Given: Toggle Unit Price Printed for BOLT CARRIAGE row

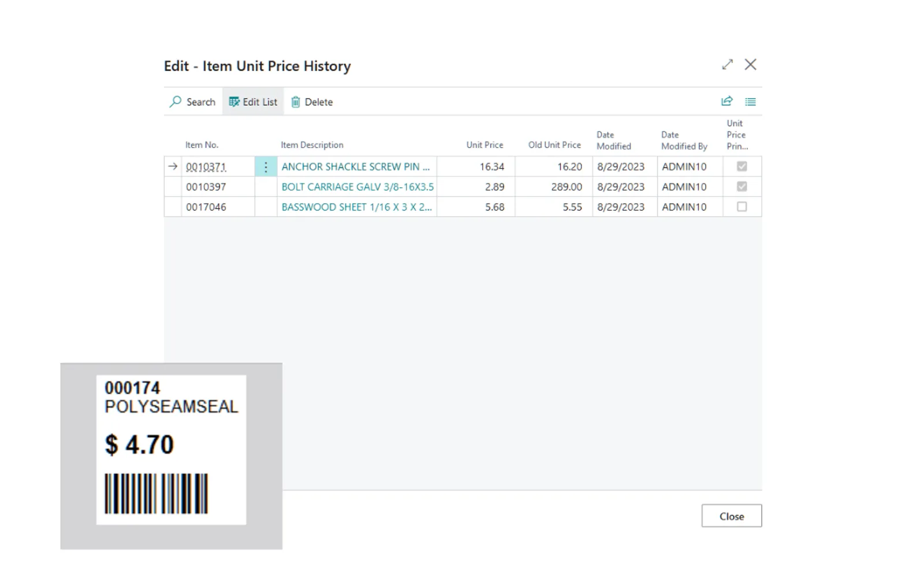Looking at the screenshot, I should point(742,187).
